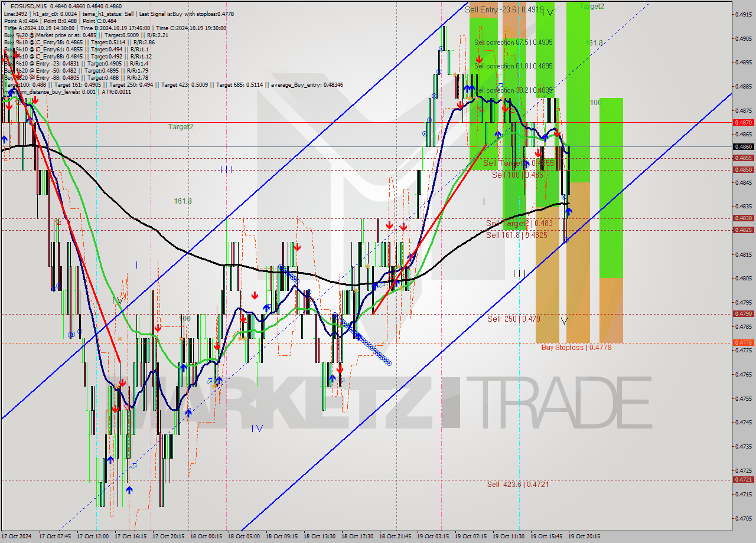Click the '17 Oct 2024' time axis label

point(17,537)
